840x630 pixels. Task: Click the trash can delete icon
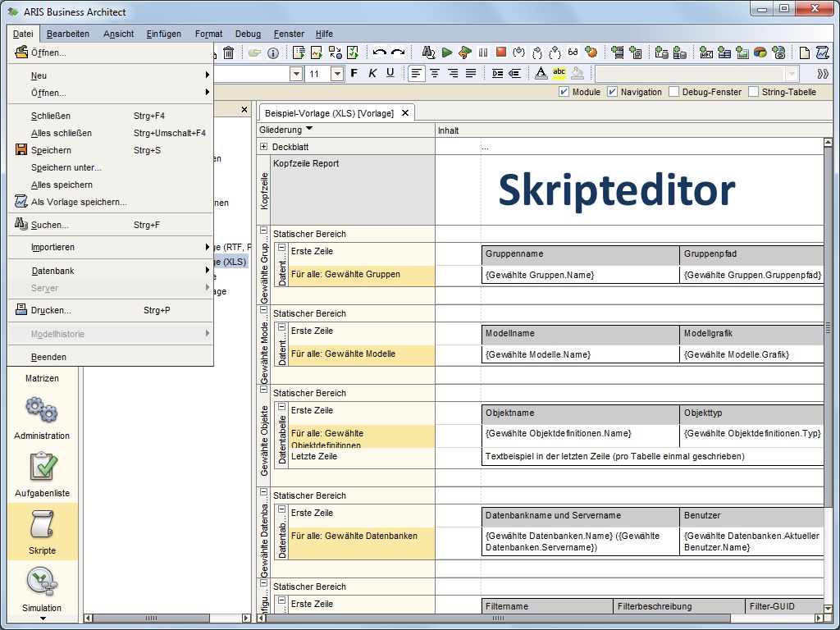[229, 52]
